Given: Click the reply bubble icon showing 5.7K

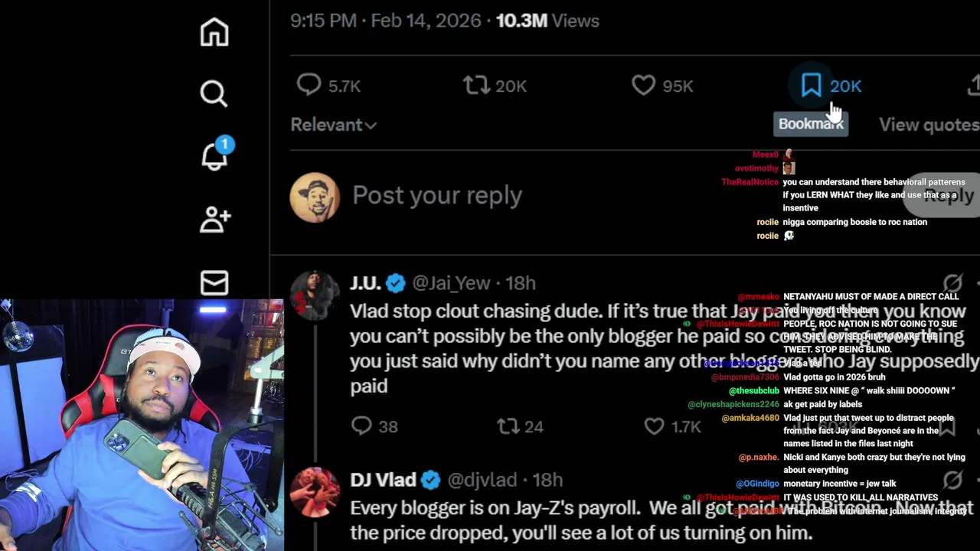Looking at the screenshot, I should click(x=309, y=85).
